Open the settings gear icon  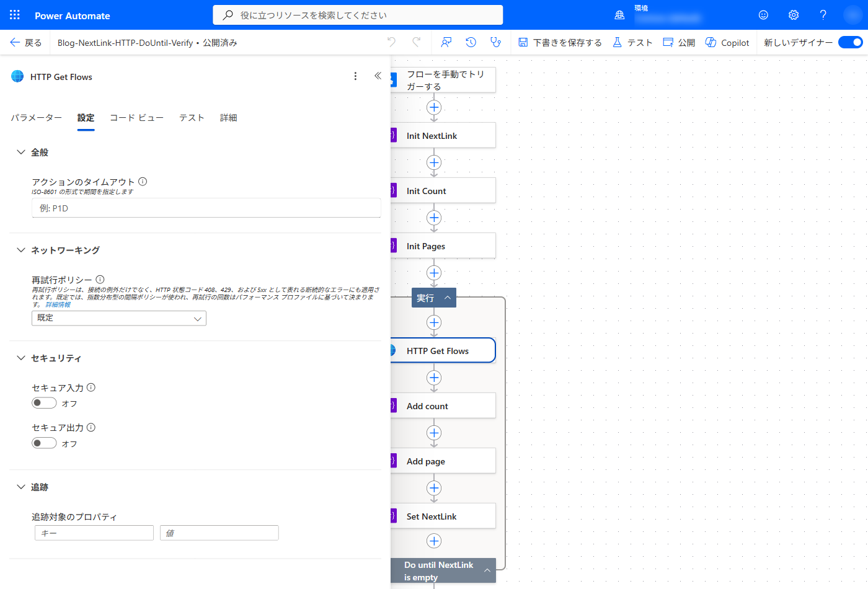point(793,15)
